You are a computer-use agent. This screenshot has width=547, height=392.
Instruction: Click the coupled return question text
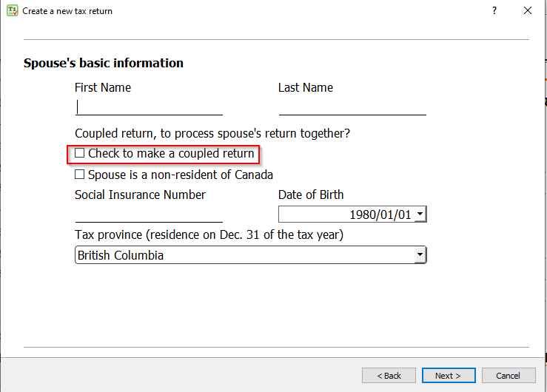[x=212, y=134]
